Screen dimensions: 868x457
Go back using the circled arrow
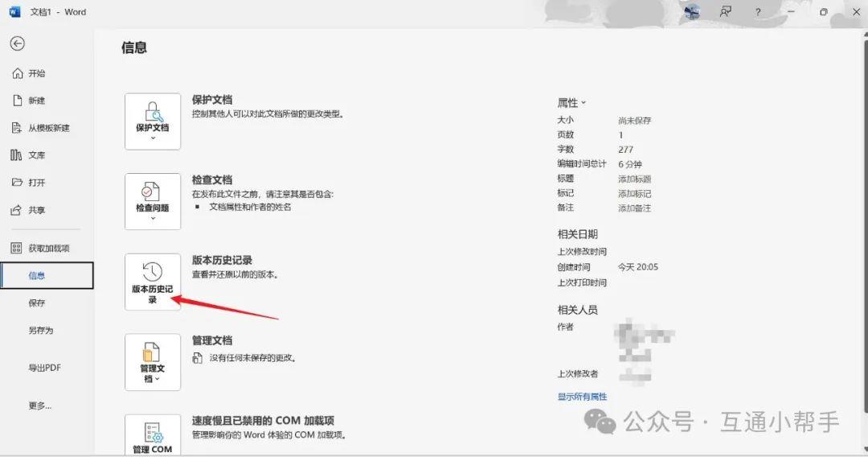(x=17, y=43)
